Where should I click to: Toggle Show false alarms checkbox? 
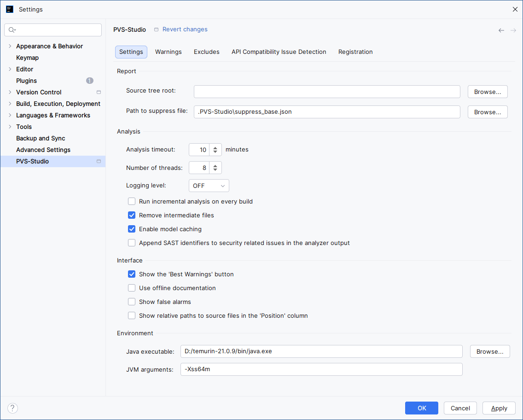point(132,302)
